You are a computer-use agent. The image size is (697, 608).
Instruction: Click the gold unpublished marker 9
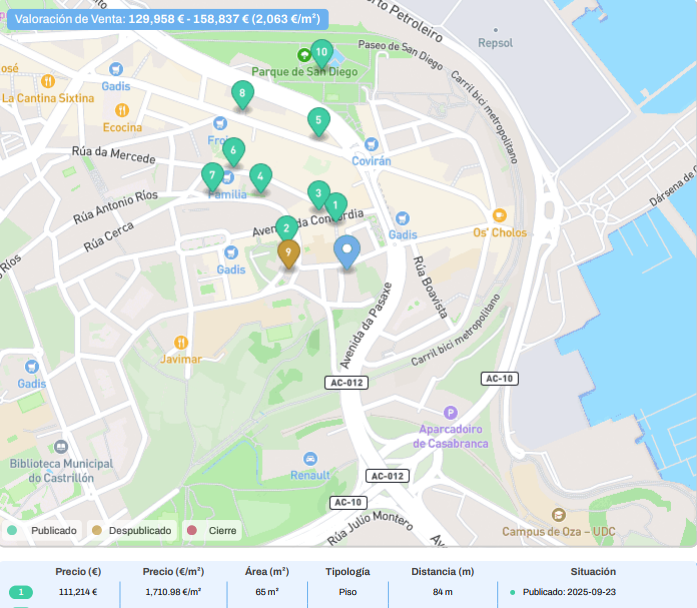(x=288, y=254)
